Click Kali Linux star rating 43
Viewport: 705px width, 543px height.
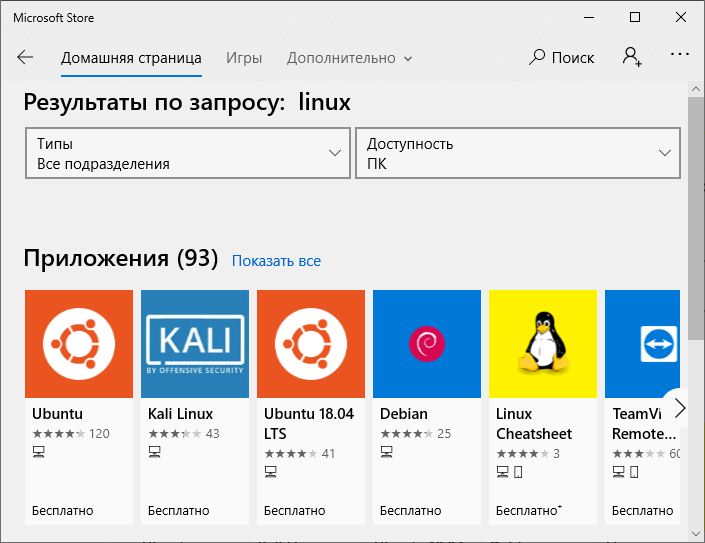pyautogui.click(x=183, y=433)
